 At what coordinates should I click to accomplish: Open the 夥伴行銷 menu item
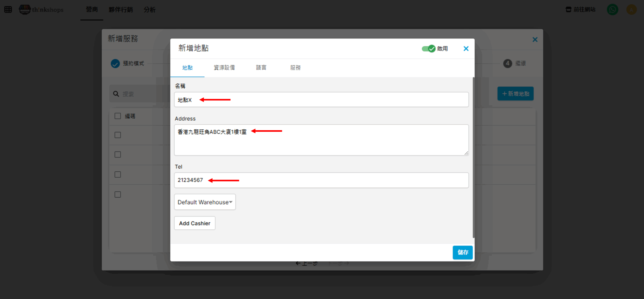(120, 10)
